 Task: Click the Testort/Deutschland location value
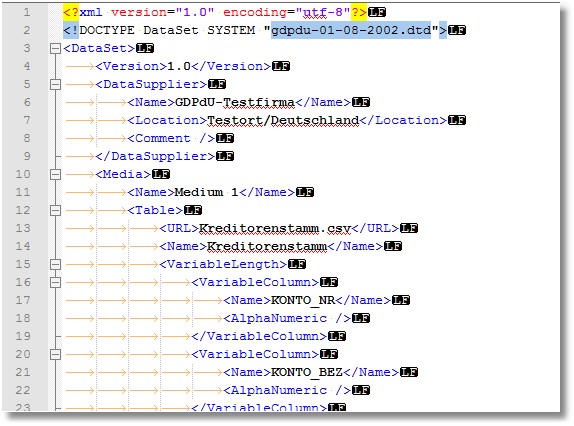click(283, 120)
